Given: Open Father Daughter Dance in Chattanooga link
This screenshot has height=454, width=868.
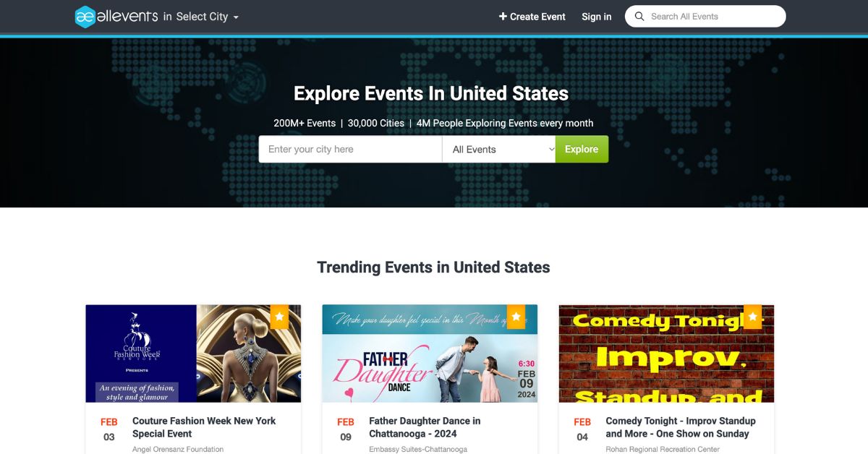Looking at the screenshot, I should pos(425,427).
